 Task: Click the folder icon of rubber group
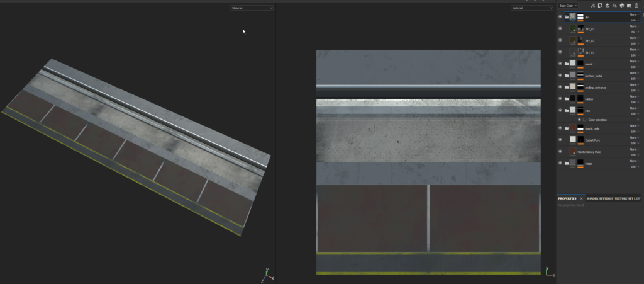pyautogui.click(x=567, y=99)
